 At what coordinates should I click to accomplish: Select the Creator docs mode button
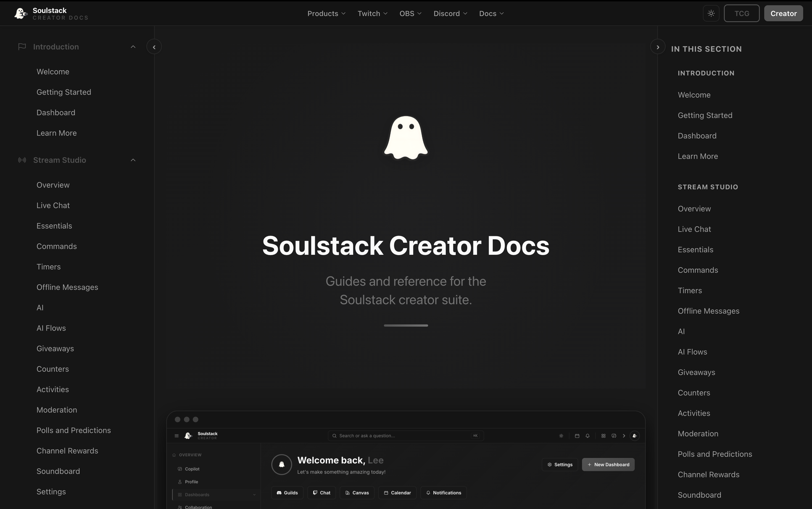click(x=783, y=14)
